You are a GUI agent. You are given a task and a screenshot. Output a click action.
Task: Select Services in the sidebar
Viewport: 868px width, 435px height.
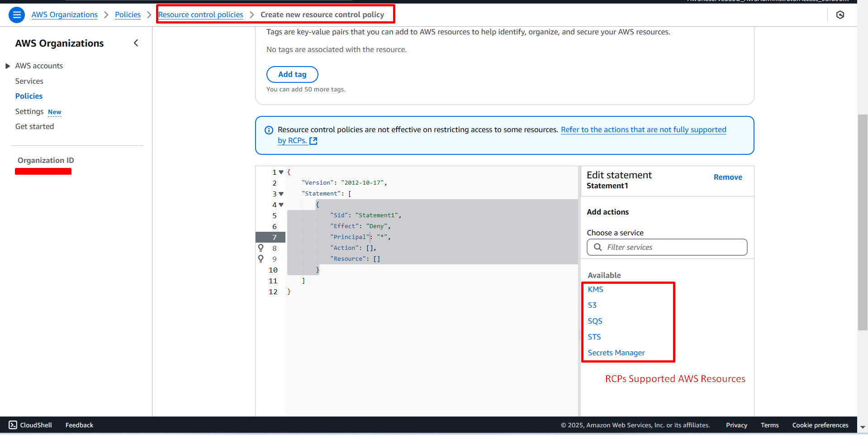pyautogui.click(x=29, y=81)
